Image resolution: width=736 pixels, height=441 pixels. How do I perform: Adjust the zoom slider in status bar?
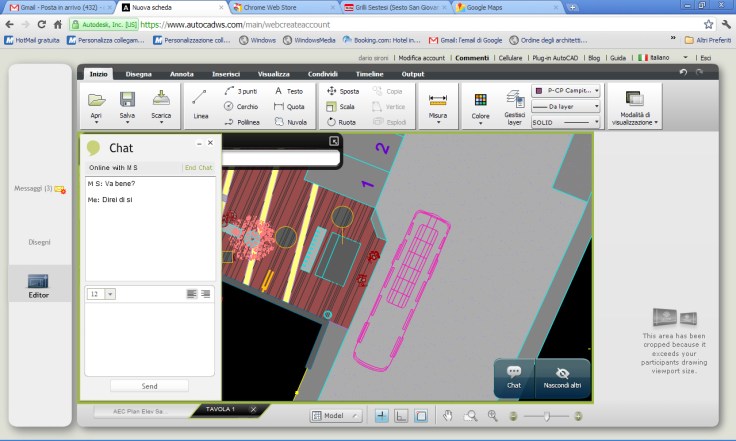pos(547,415)
